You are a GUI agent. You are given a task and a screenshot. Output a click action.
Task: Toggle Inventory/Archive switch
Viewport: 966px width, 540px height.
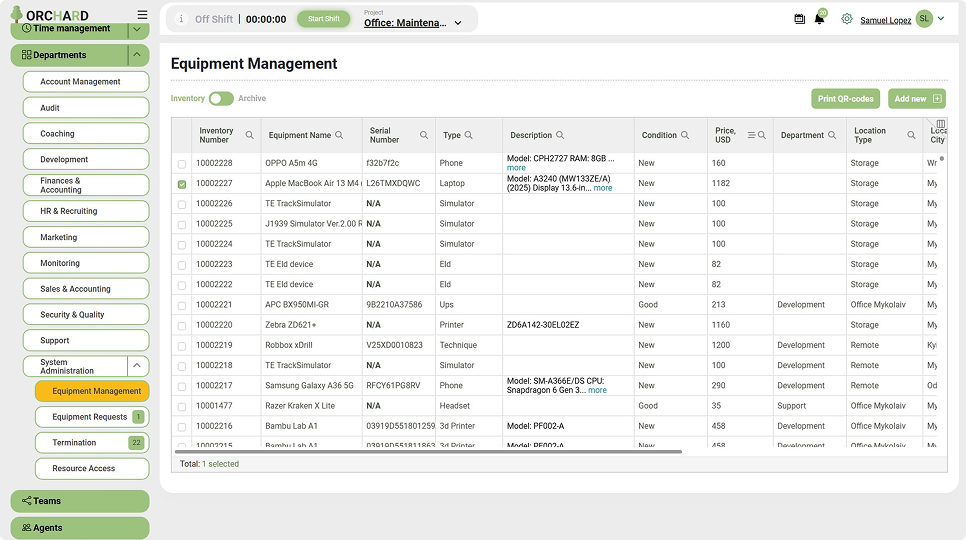[221, 99]
